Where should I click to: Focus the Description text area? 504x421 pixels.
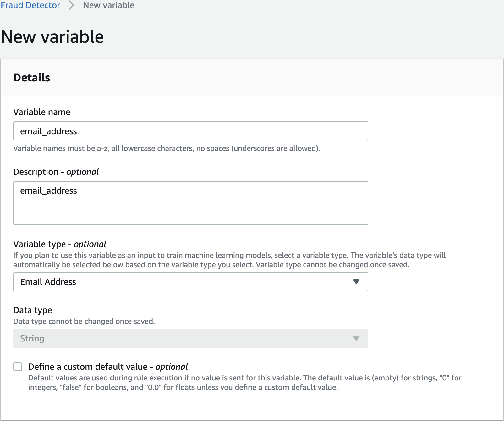190,203
